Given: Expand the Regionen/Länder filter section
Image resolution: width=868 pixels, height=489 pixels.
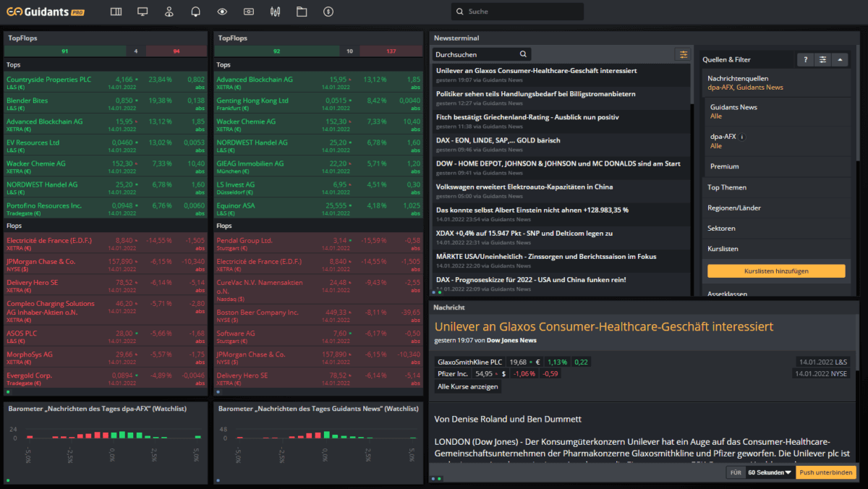Looking at the screenshot, I should 775,208.
